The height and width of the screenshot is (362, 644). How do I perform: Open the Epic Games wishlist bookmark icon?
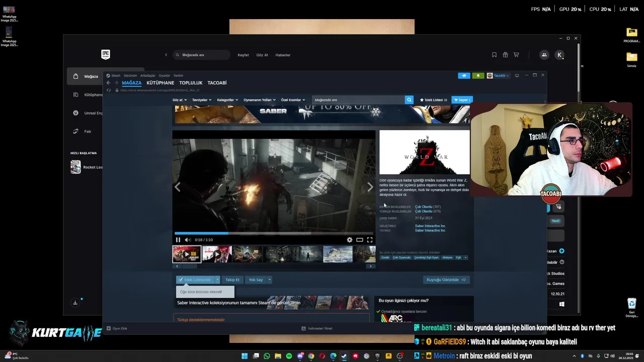[494, 55]
